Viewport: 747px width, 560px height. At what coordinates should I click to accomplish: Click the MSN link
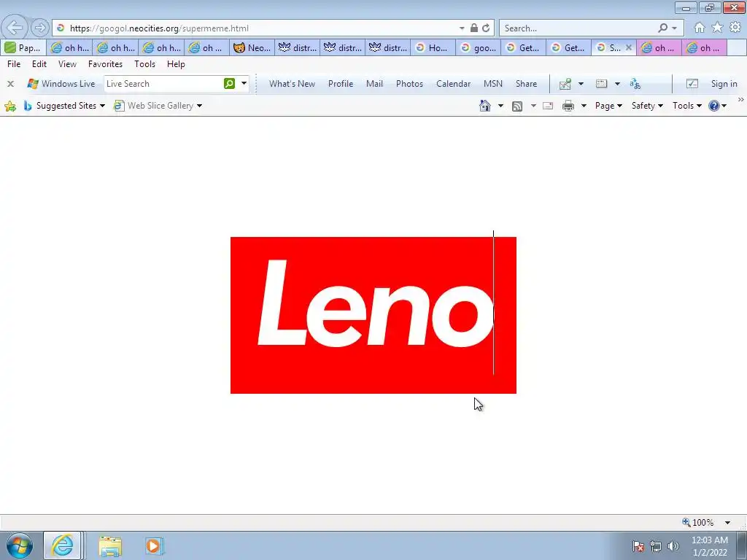(x=493, y=84)
